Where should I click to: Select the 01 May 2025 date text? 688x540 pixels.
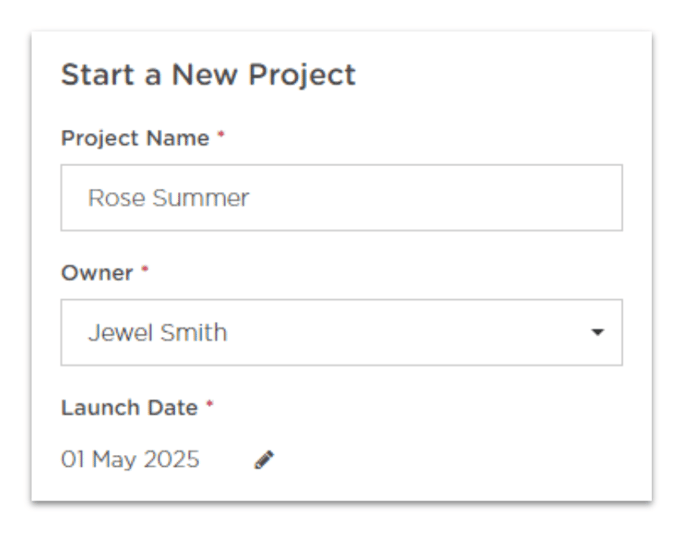(130, 459)
